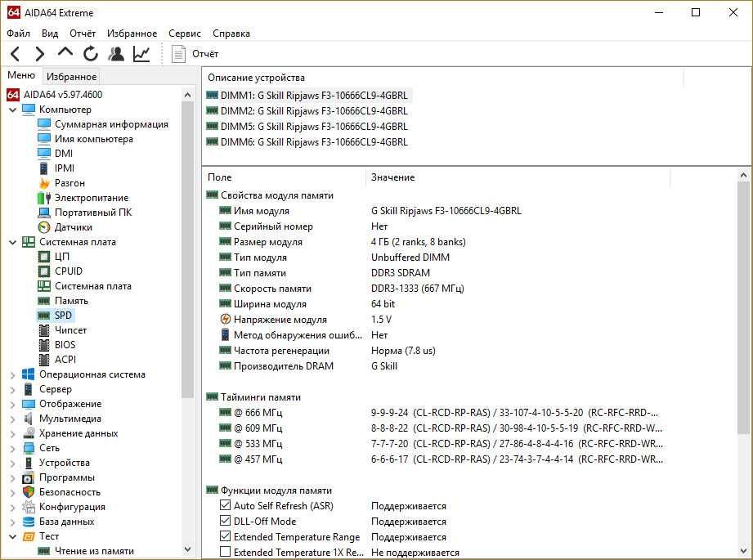
Task: Expand the Операционная система node
Action: [x=13, y=375]
